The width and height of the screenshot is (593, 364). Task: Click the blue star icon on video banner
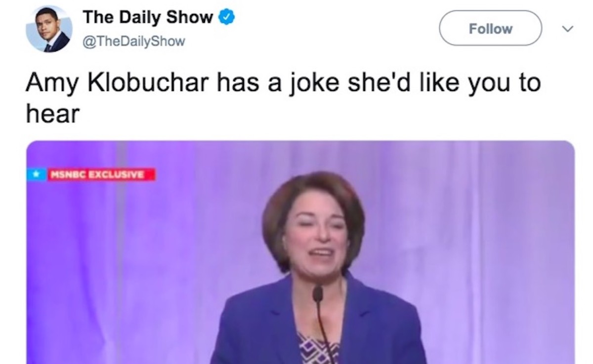coord(35,174)
